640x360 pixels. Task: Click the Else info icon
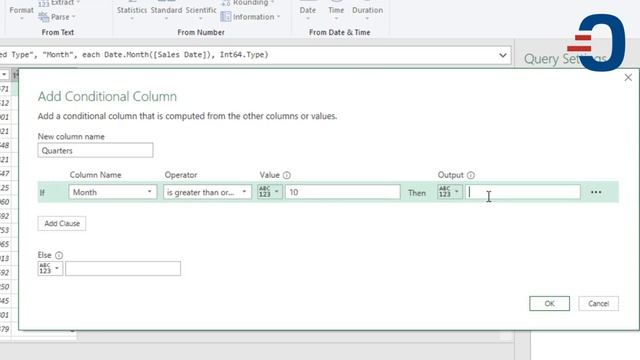59,256
